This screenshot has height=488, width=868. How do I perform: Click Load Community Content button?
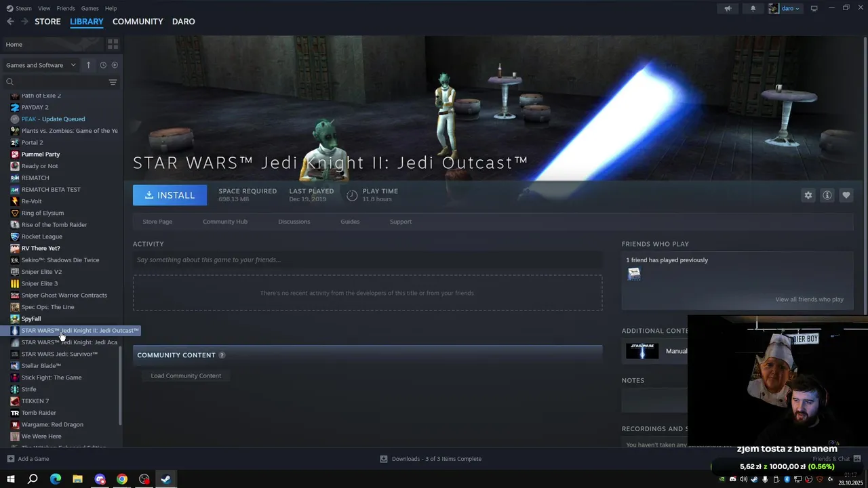pyautogui.click(x=186, y=375)
